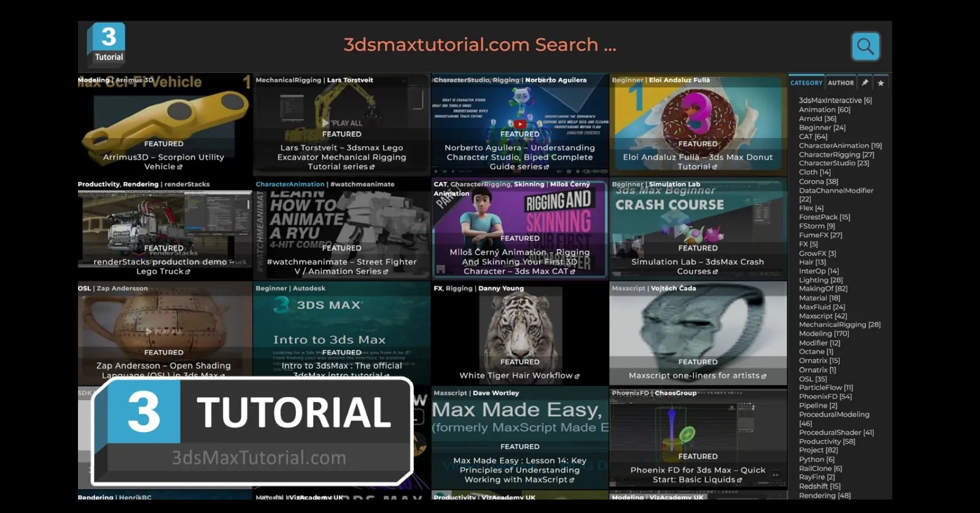
Task: Click the Simulation Lab author tag
Action: click(674, 185)
